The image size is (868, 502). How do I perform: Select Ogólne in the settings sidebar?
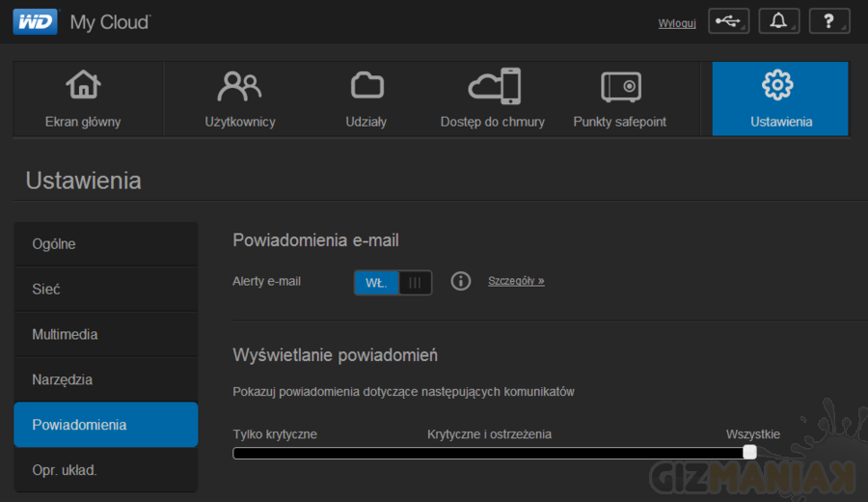(105, 244)
